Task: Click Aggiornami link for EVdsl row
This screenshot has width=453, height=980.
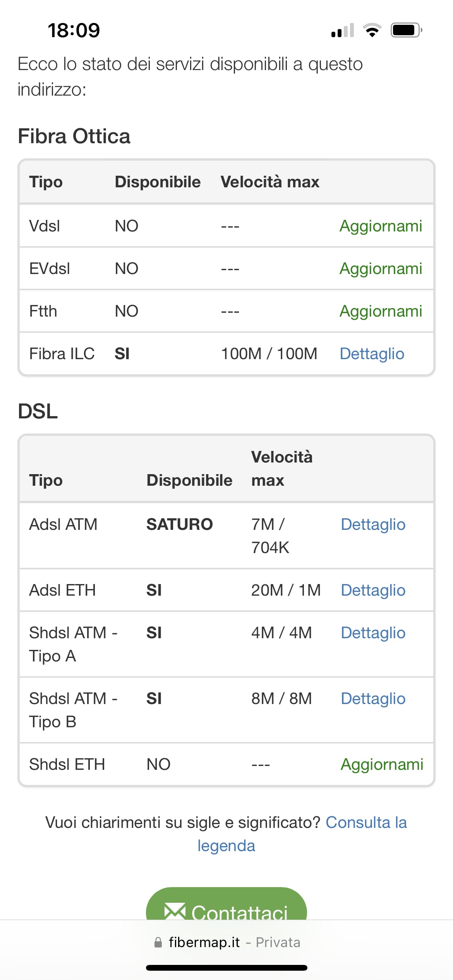Action: pyautogui.click(x=381, y=269)
